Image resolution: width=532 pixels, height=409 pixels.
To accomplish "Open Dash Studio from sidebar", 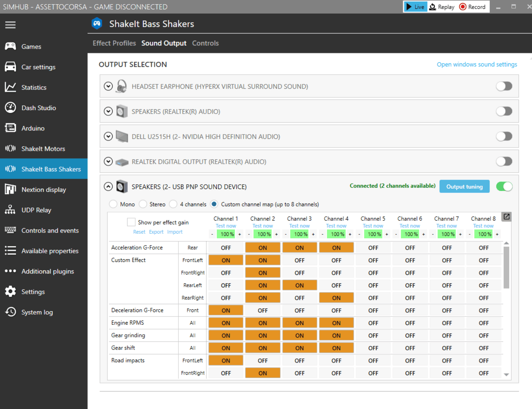I will [x=39, y=108].
